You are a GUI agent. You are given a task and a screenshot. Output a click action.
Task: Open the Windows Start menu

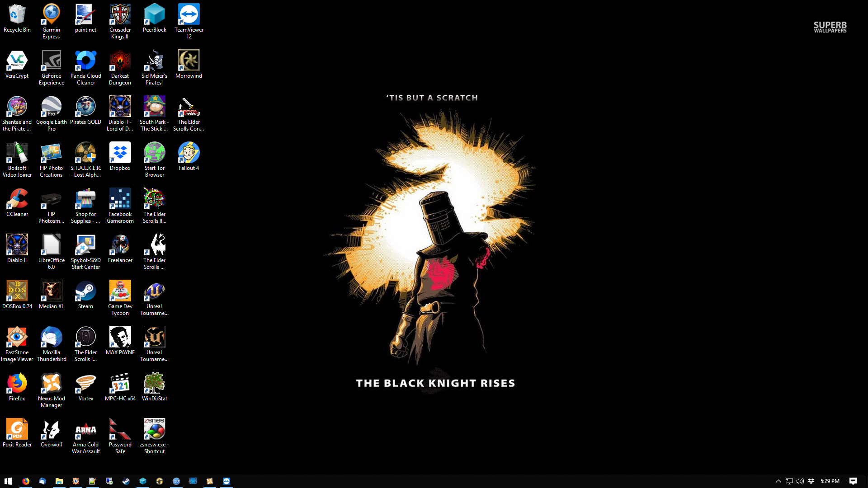[x=8, y=481]
